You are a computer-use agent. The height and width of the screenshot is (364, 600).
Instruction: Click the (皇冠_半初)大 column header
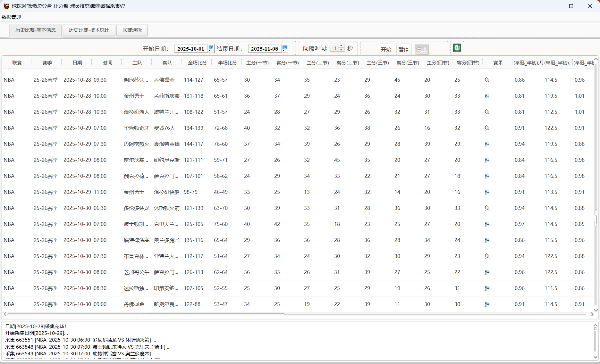(x=528, y=63)
